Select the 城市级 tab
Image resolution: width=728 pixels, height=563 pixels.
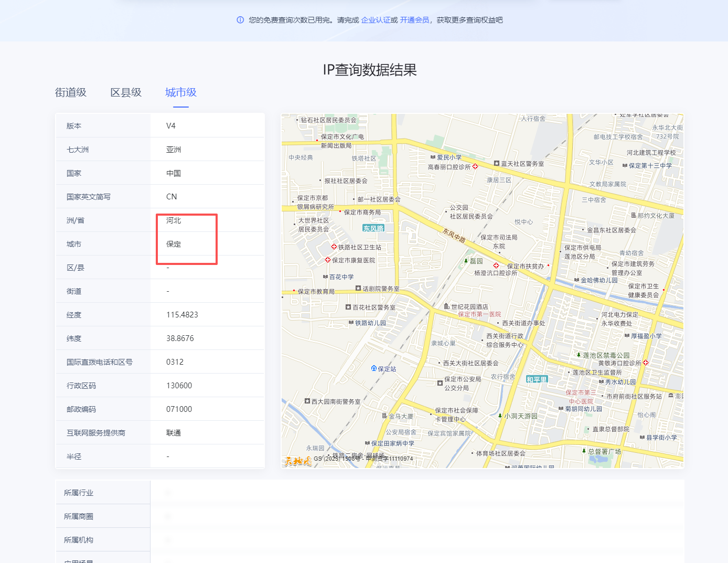pos(181,92)
